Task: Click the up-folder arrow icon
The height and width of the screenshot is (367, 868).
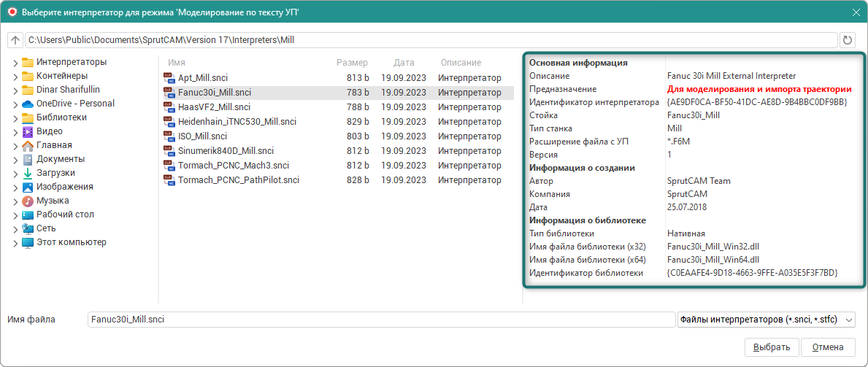Action: click(15, 40)
